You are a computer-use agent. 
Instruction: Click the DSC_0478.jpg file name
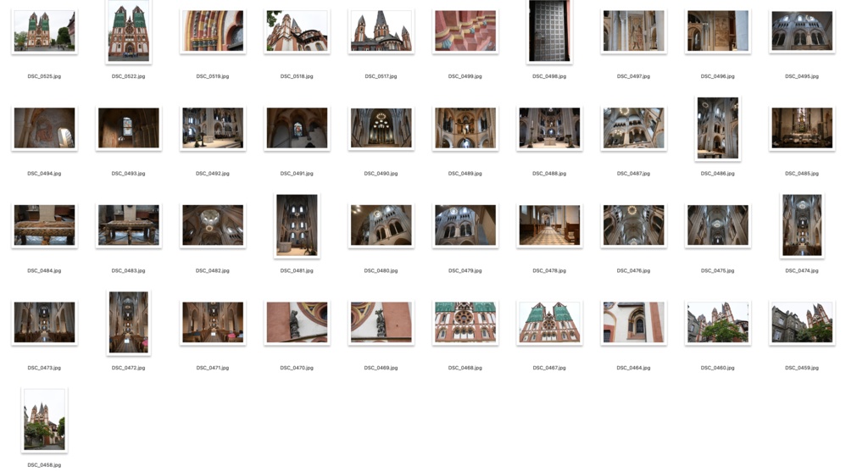(x=549, y=270)
